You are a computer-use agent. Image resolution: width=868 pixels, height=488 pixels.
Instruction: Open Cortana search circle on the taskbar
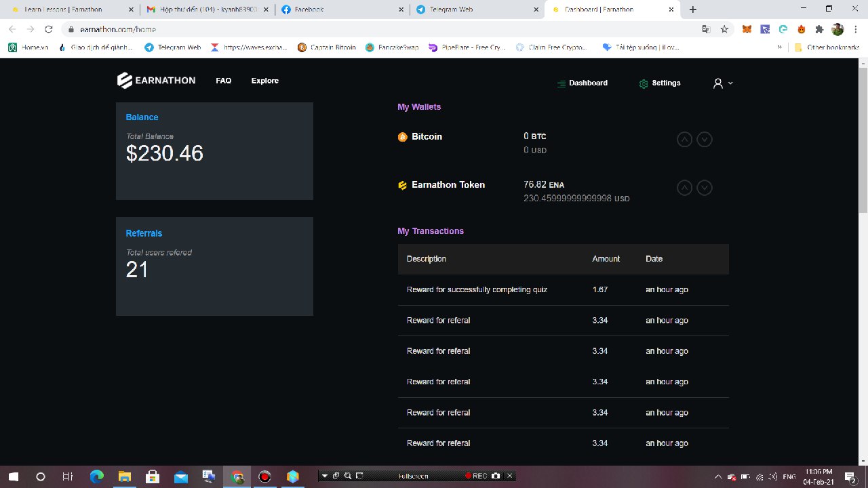(41, 476)
